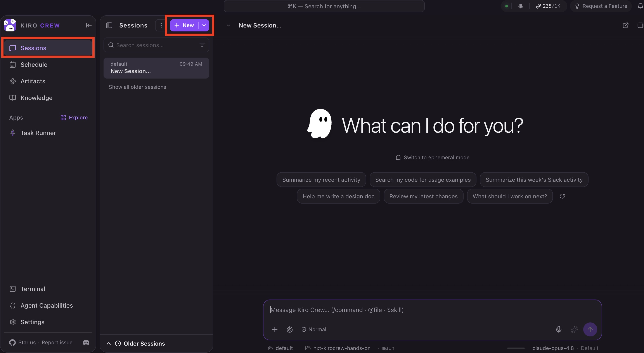Launch the Task Runner app
This screenshot has height=353, width=644.
pyautogui.click(x=48, y=133)
